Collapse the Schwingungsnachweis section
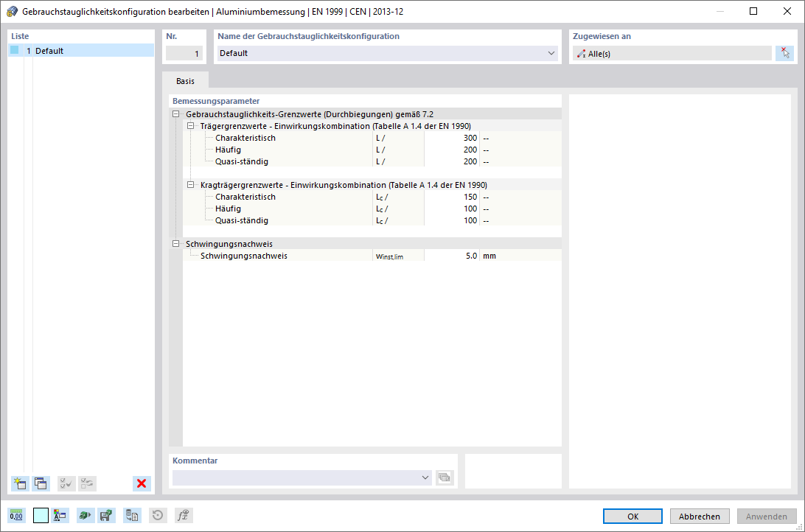The image size is (805, 532). 175,243
